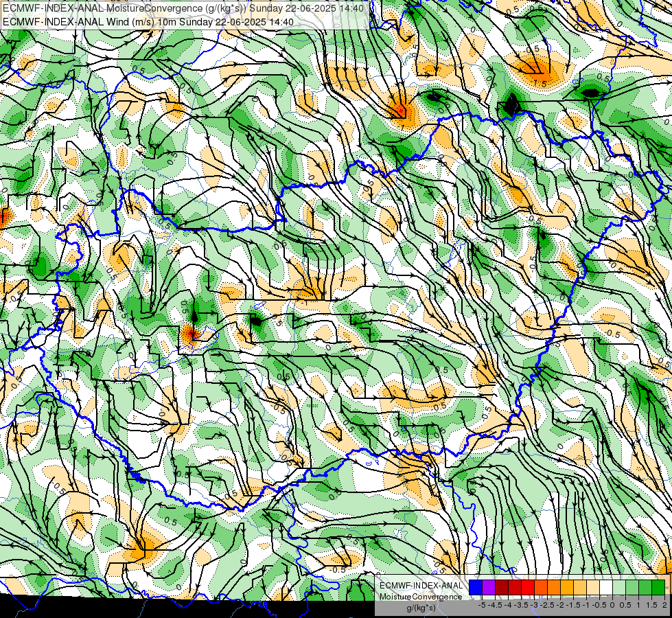Select the darkest red swatch between -4.5 and -4

(x=502, y=588)
